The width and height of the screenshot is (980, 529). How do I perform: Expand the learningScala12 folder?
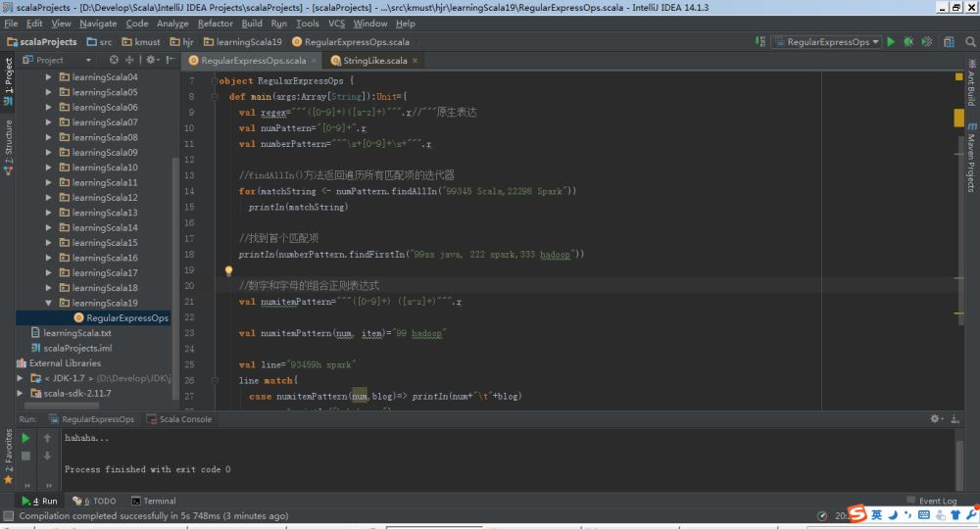(48, 198)
